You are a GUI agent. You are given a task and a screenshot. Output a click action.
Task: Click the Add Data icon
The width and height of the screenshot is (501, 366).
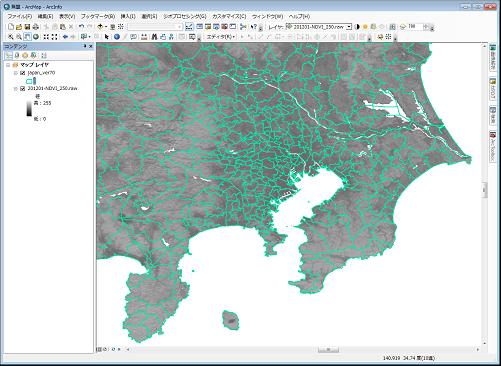(100, 27)
